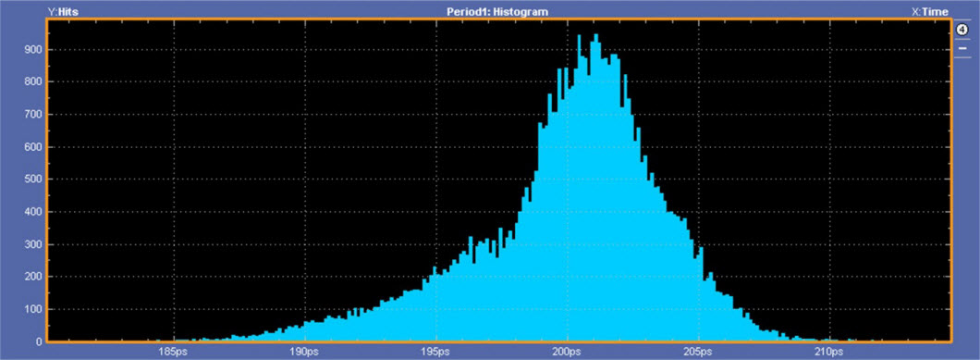The height and width of the screenshot is (360, 980).
Task: Click the Y:Hits axis label
Action: click(63, 11)
